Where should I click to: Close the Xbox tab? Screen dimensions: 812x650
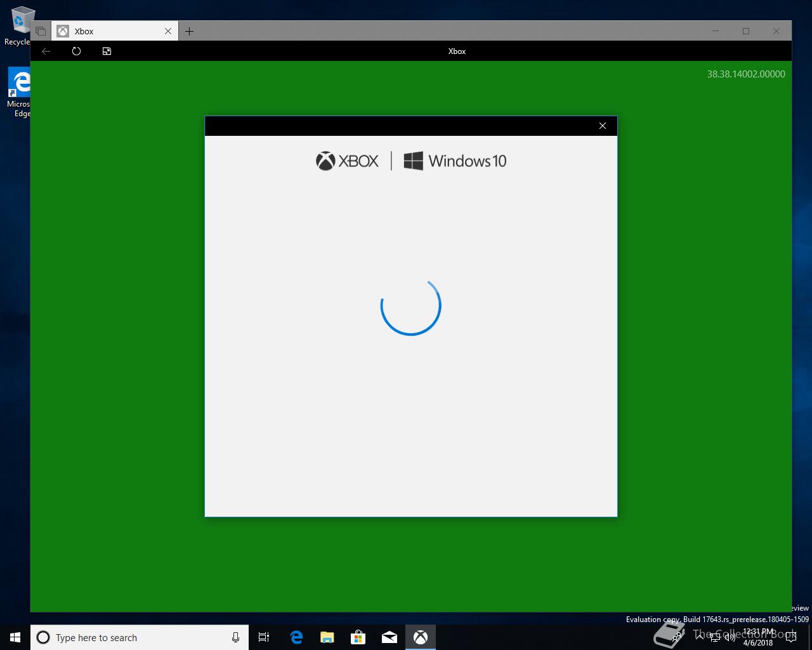[168, 31]
